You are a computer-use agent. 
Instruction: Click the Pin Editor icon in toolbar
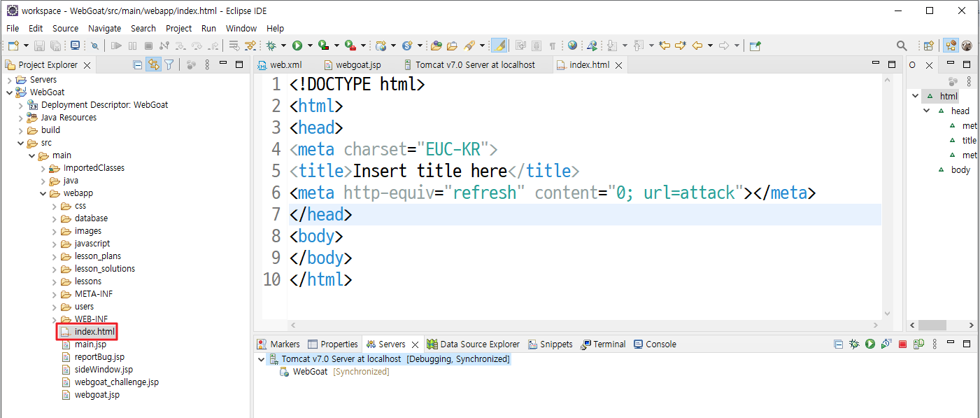755,46
